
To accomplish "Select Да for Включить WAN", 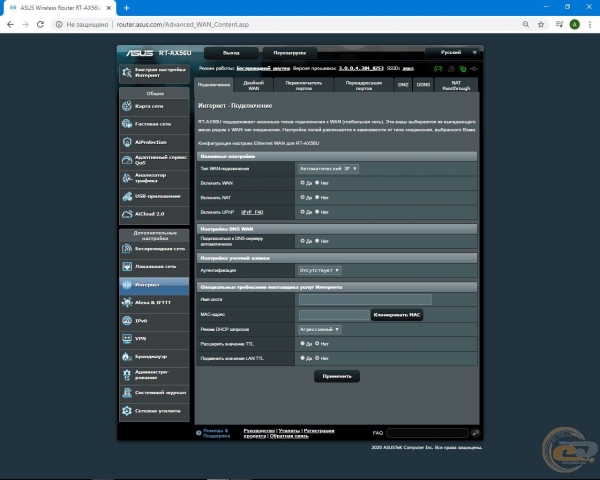I will pyautogui.click(x=302, y=183).
